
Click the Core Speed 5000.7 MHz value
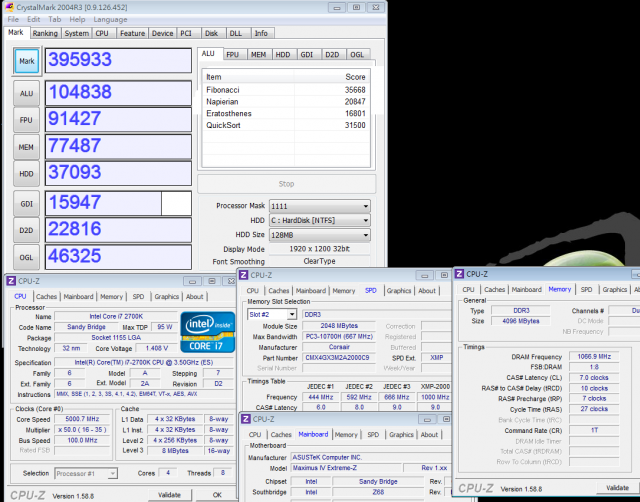click(82, 419)
